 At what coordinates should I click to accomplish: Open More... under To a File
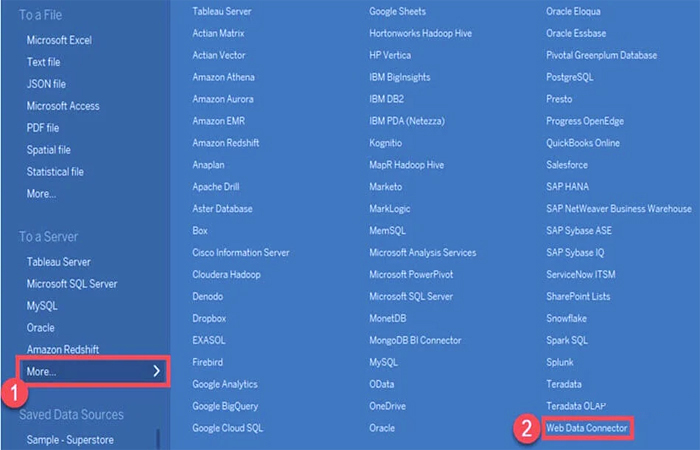click(x=41, y=194)
